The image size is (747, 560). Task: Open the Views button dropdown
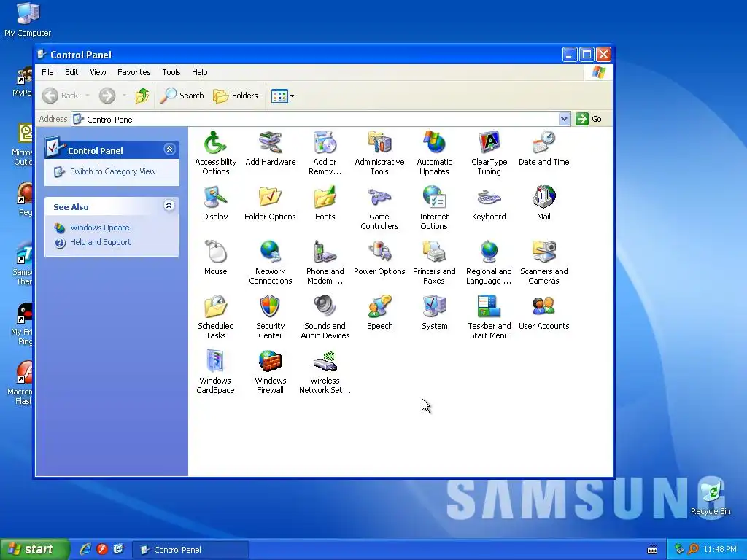point(292,96)
